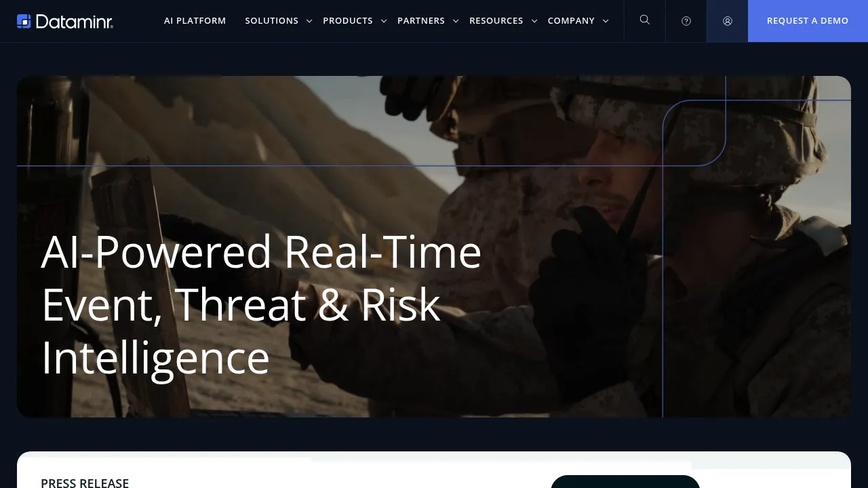Open the site search icon
Image resolution: width=868 pixels, height=488 pixels.
coord(645,20)
